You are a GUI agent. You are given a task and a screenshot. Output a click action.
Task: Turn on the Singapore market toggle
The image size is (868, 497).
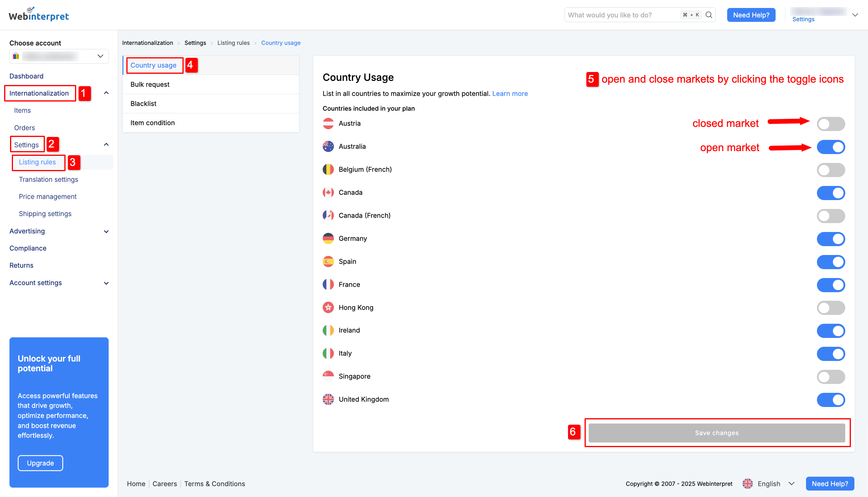tap(831, 377)
